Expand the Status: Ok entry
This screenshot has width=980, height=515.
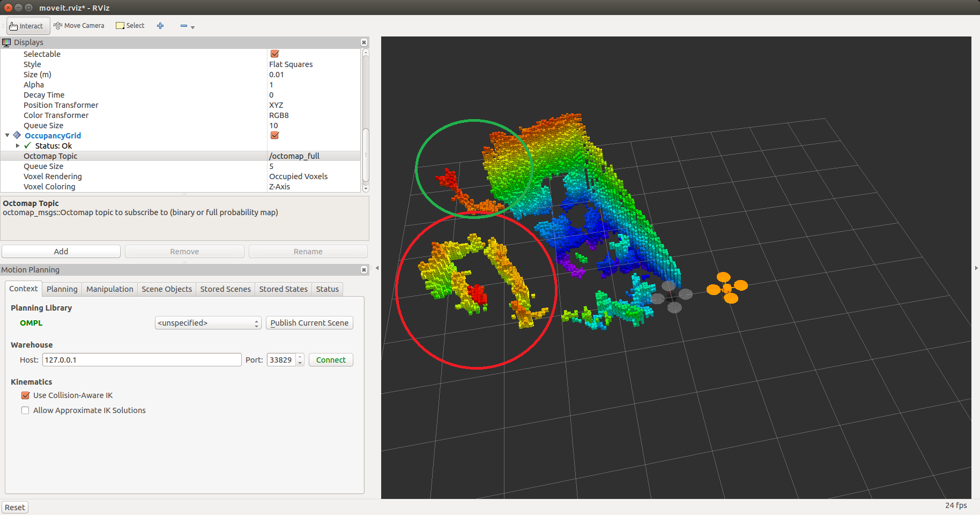pyautogui.click(x=18, y=146)
